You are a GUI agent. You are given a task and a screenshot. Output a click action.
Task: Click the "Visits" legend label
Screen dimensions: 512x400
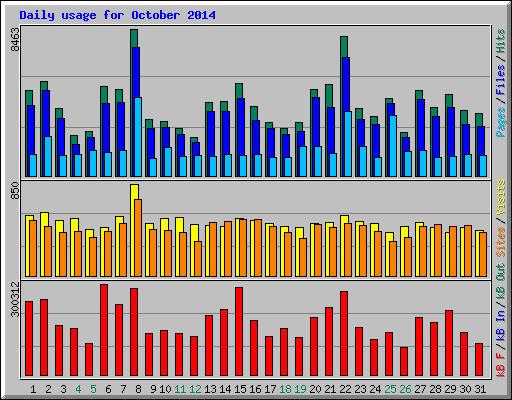(501, 197)
